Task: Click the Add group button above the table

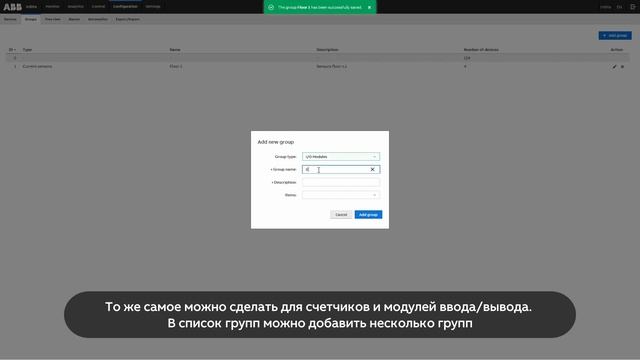Action: click(x=615, y=36)
